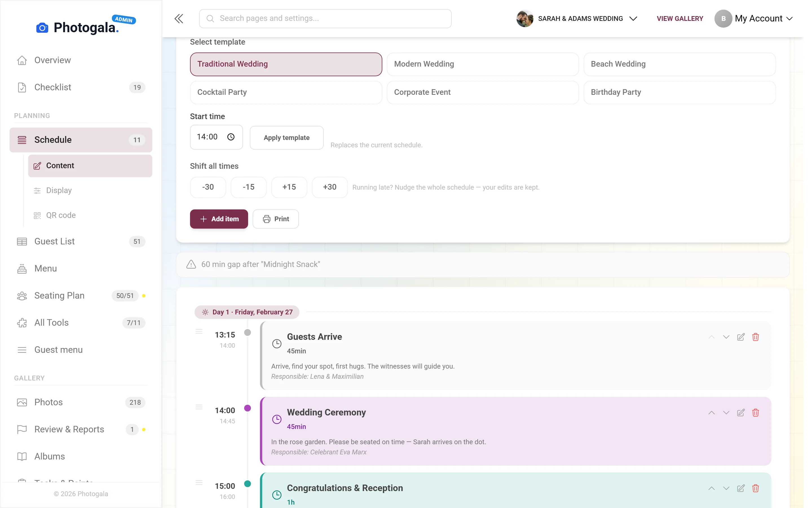Screen dimensions: 812x508
Task: Move Congratulations & Reception item down
Action: pos(726,488)
